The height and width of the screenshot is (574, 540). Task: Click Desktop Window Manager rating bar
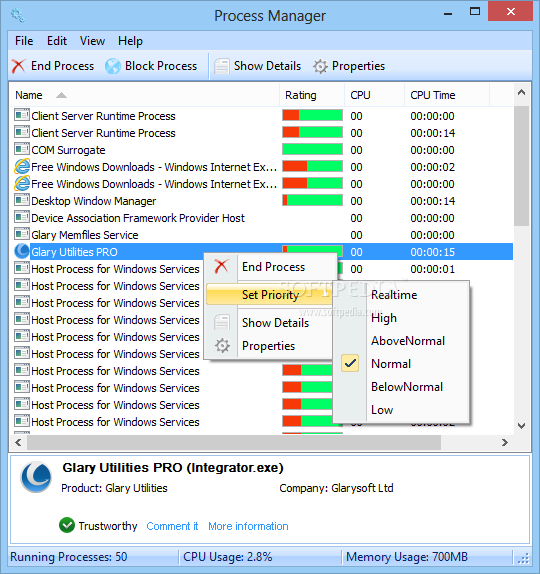[312, 200]
